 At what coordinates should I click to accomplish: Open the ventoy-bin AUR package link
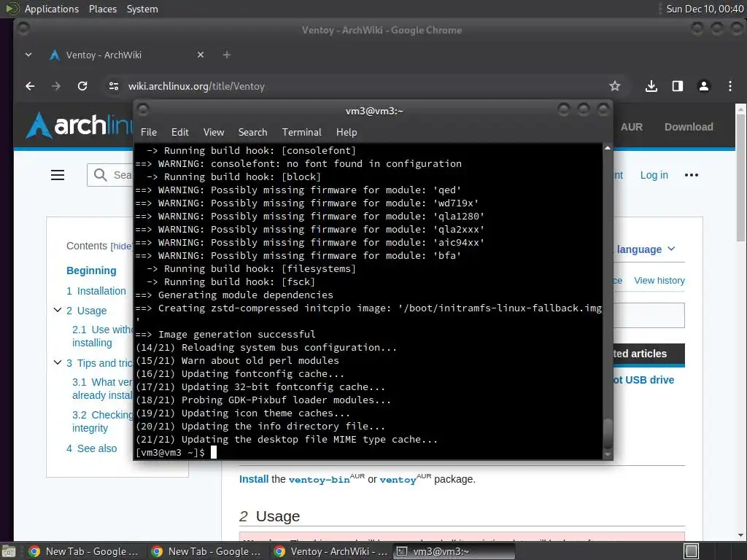[x=320, y=480]
